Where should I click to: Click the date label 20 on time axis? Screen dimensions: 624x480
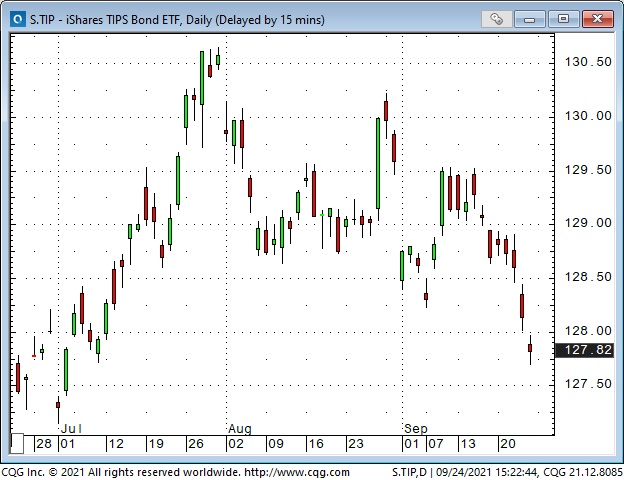(508, 444)
